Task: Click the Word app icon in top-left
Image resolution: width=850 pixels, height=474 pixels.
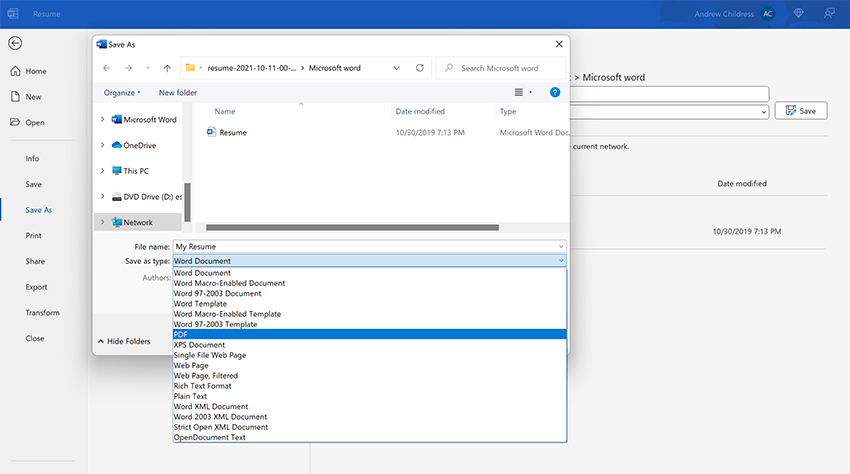Action: pos(13,14)
